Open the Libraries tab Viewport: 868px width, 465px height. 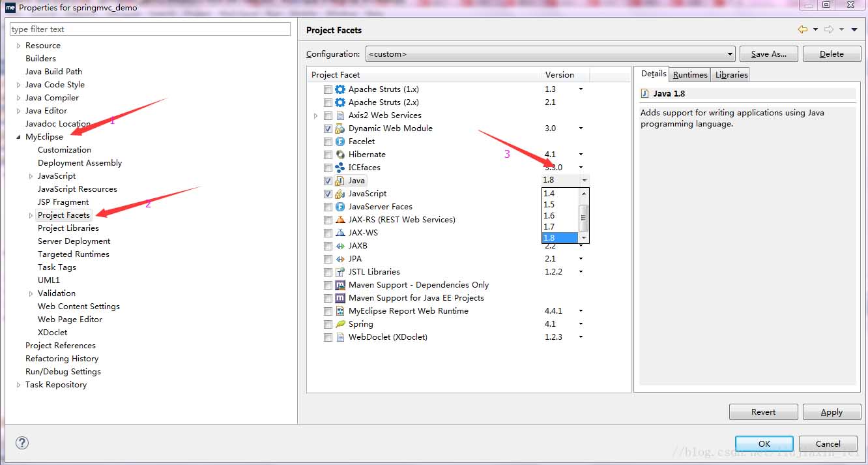click(731, 74)
